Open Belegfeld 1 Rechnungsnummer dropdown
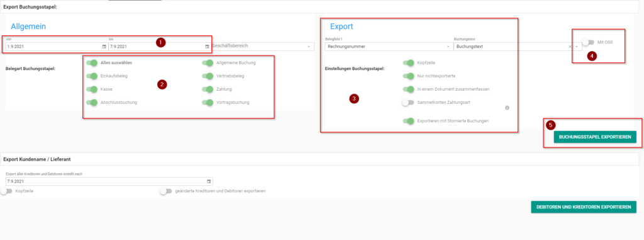Screen dimensions: 644x240 click(x=388, y=47)
